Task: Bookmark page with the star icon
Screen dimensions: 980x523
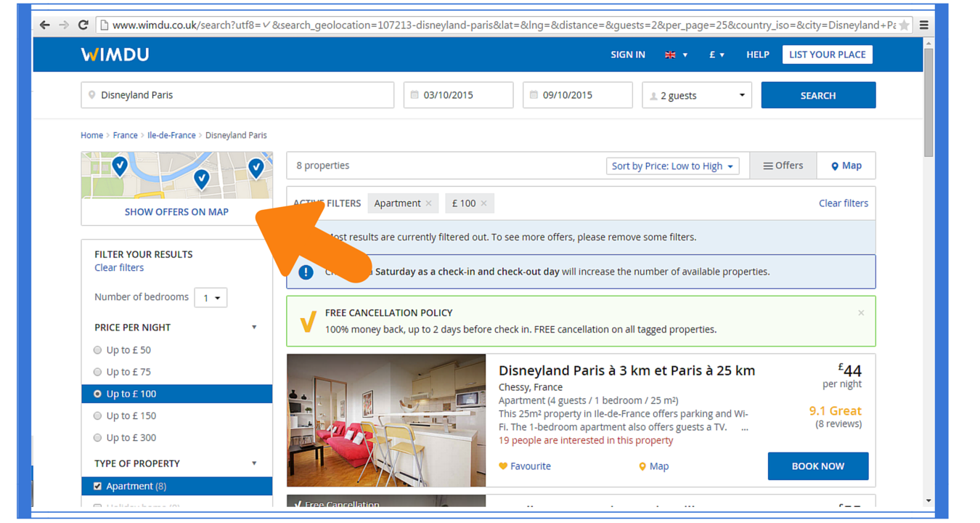Action: [904, 25]
